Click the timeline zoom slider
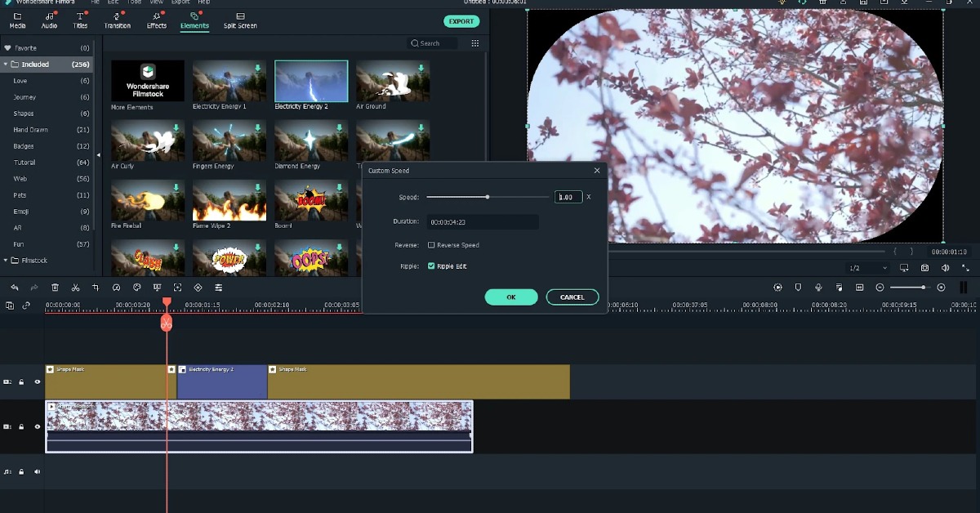 [923, 288]
